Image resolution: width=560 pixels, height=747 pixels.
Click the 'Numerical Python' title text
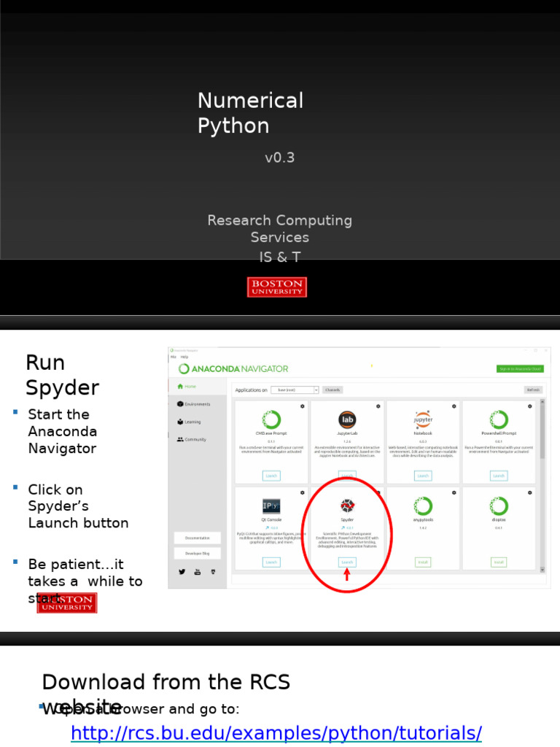(x=250, y=113)
